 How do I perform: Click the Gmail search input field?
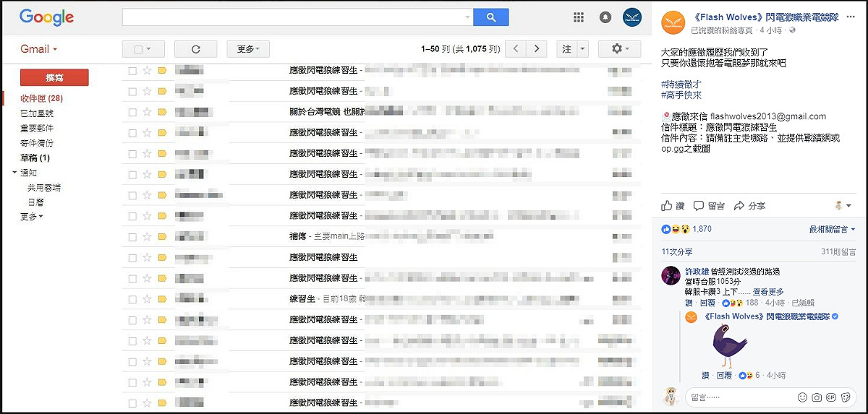[x=292, y=17]
